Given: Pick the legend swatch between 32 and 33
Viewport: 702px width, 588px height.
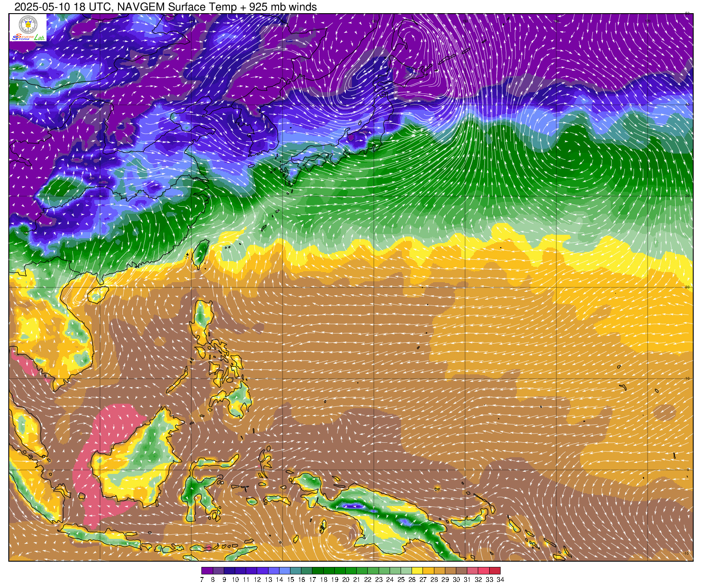Looking at the screenshot, I should (x=484, y=571).
